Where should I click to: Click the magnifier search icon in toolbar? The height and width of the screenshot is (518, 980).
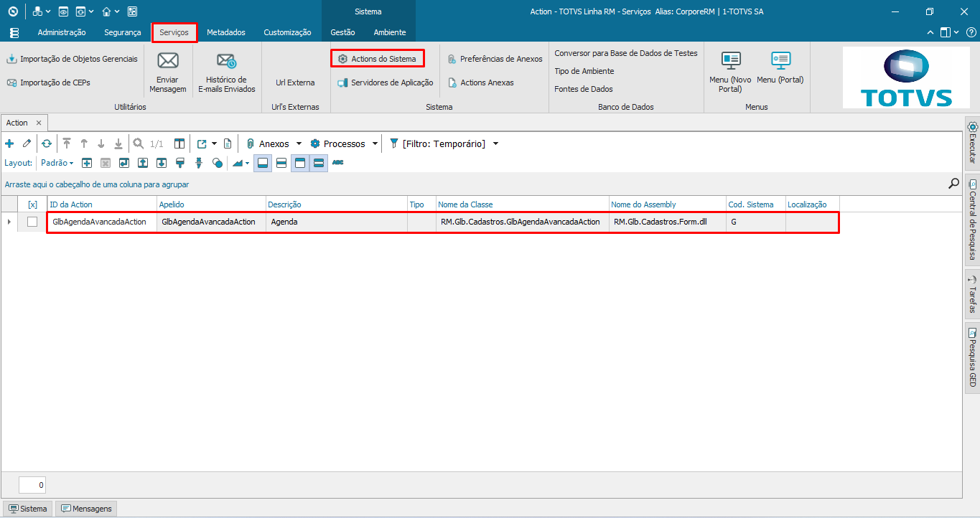(x=139, y=143)
